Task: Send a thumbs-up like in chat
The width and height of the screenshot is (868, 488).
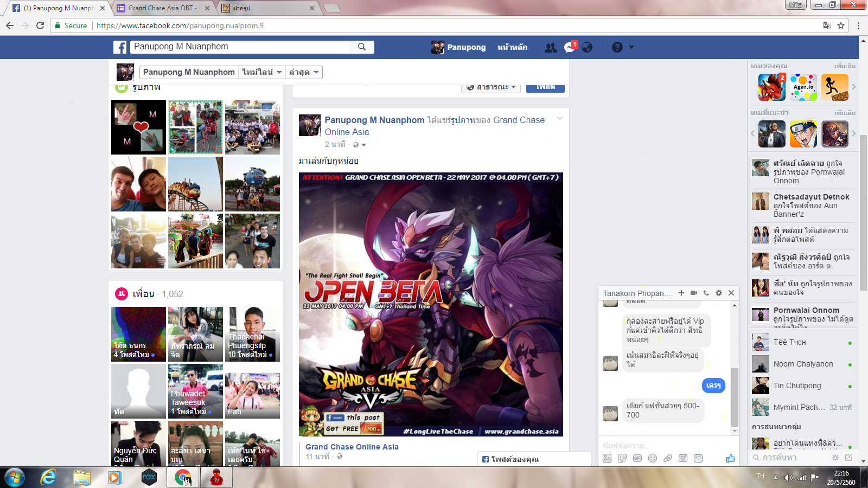Action: (x=731, y=458)
